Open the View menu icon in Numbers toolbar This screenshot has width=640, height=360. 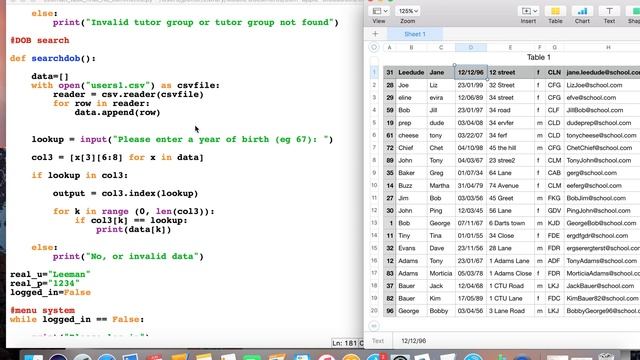click(380, 11)
